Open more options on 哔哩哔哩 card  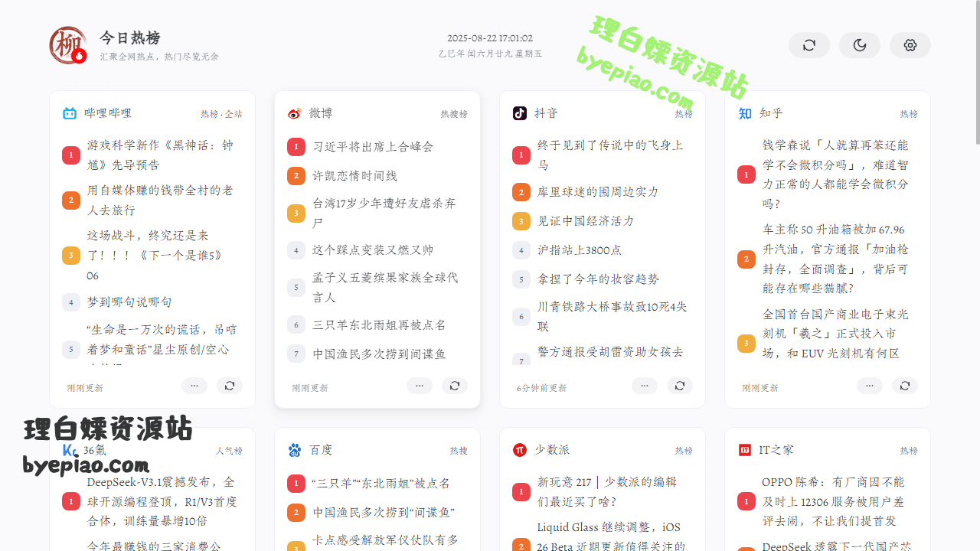tap(194, 386)
